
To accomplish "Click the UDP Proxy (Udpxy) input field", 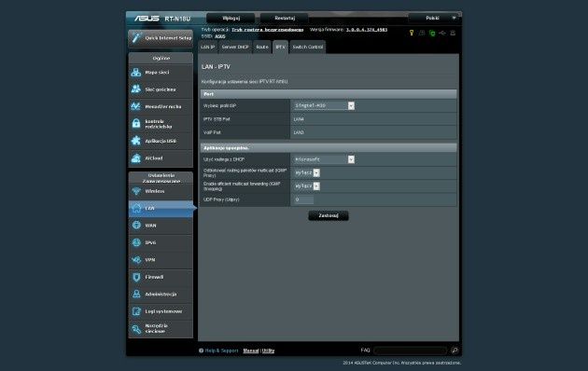I will pyautogui.click(x=303, y=199).
